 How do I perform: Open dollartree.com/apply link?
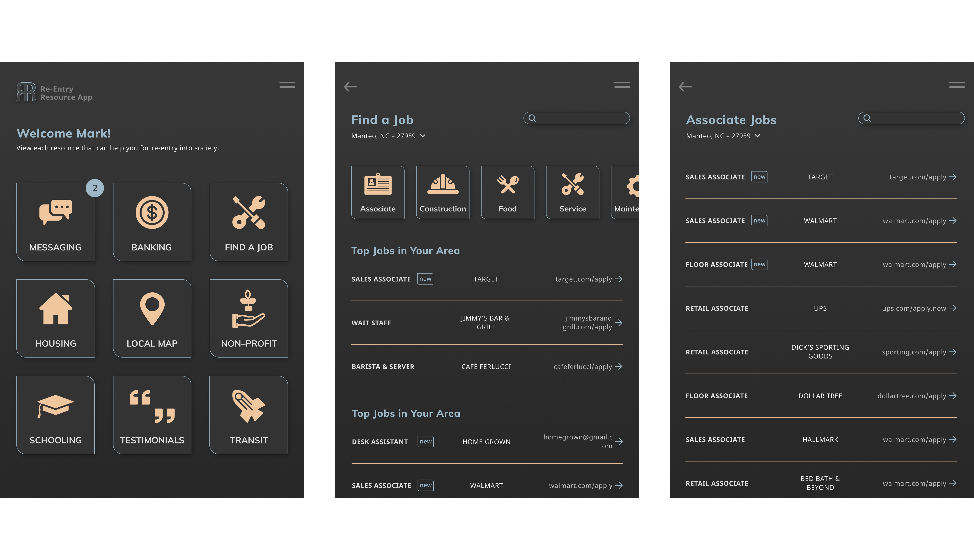click(917, 396)
